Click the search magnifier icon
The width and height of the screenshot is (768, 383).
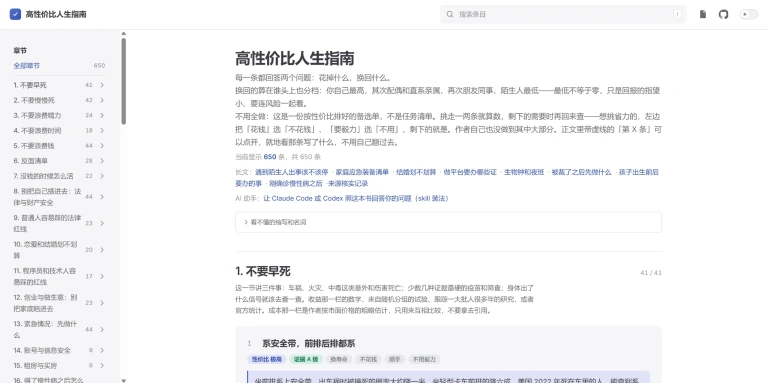(450, 14)
